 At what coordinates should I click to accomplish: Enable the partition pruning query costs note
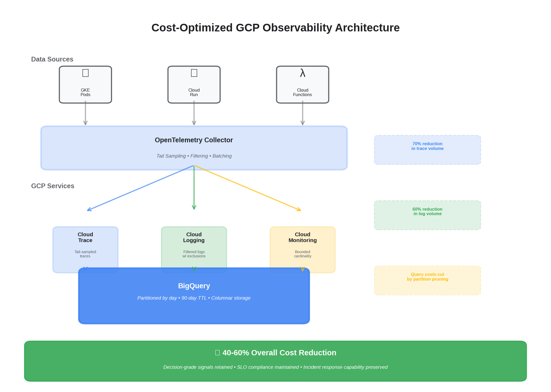click(427, 280)
